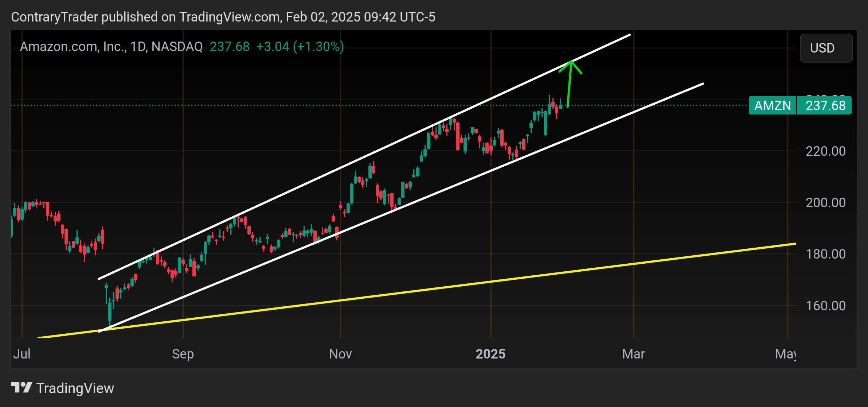Click the Nov time axis label
The image size is (868, 407).
click(x=340, y=354)
